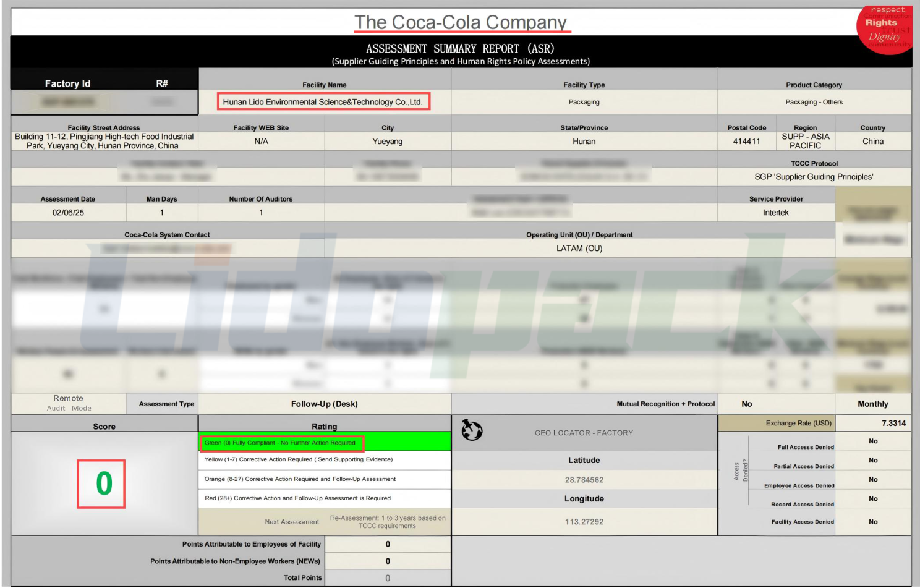Screen dimensions: 920x588
Task: Click the 'Re-Assessment: 1 to 3 years' text
Action: point(388,522)
